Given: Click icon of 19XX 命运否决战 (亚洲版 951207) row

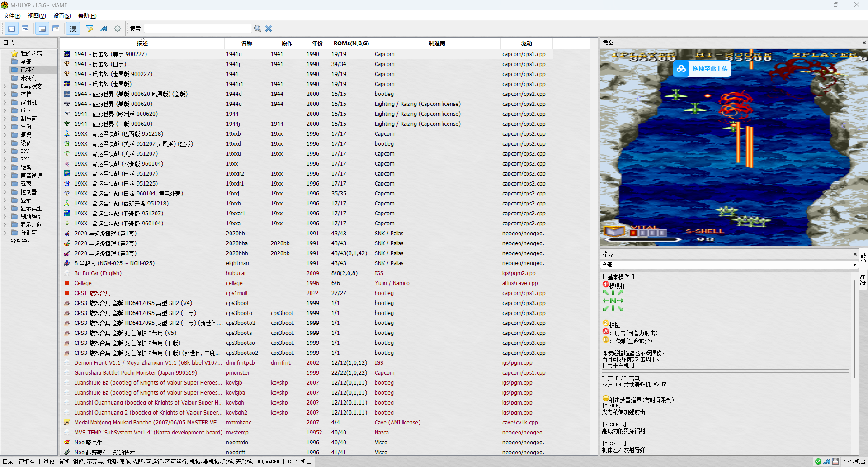Looking at the screenshot, I should tap(67, 213).
